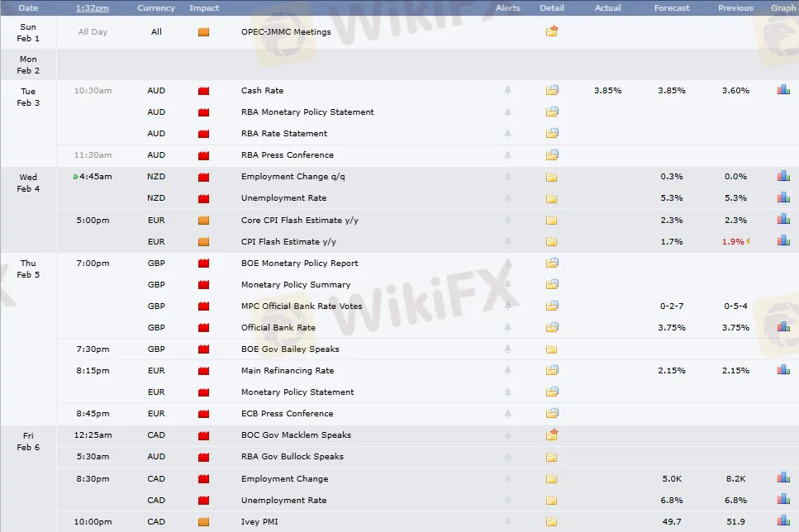Open graph for Core CPI Flash Estimate
This screenshot has width=799, height=532.
pos(783,220)
